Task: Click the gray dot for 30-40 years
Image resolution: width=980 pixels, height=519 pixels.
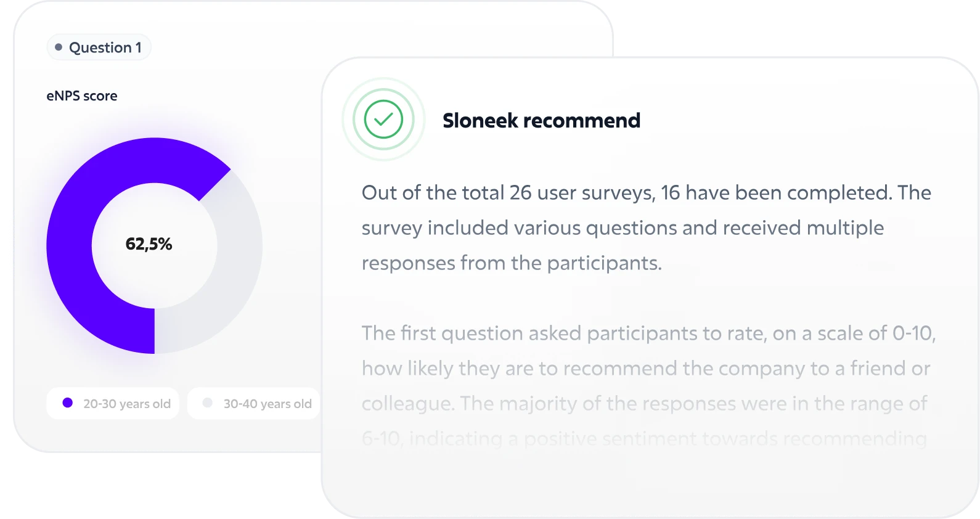Action: click(208, 403)
